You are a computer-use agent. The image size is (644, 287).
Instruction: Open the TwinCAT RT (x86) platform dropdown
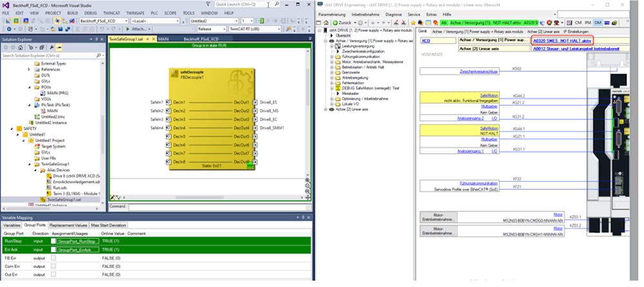click(x=279, y=29)
